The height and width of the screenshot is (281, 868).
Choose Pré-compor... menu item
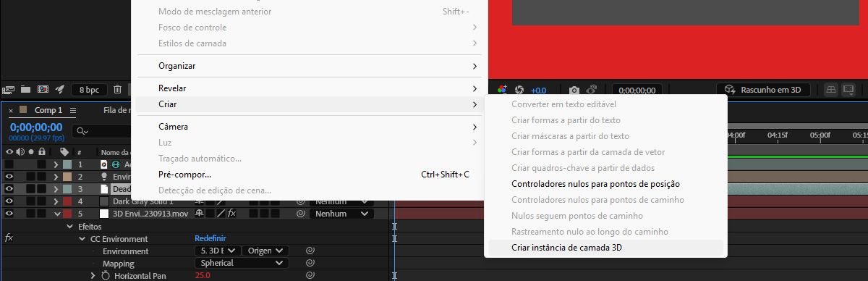[310, 175]
